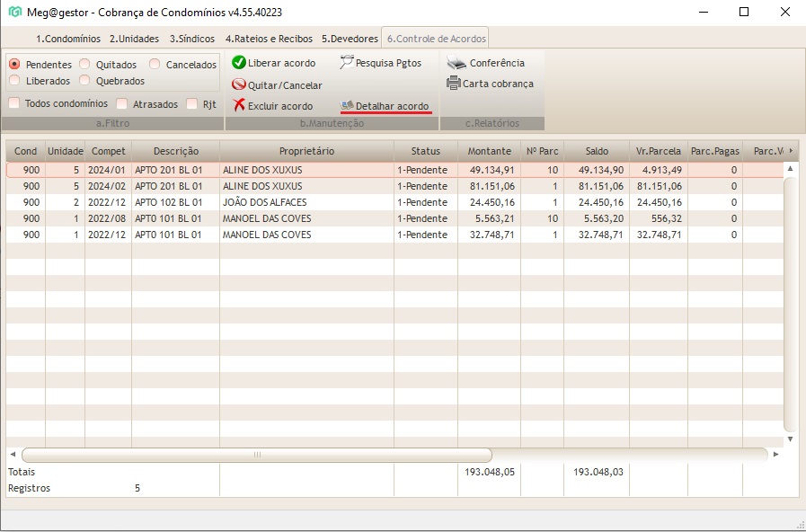Select the Quitados radio button

pyautogui.click(x=84, y=65)
